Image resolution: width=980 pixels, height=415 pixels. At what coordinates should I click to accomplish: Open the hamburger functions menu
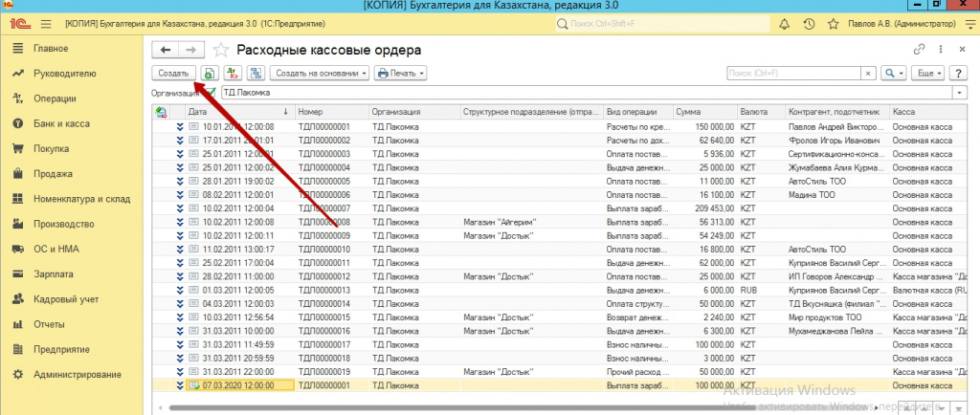[46, 24]
